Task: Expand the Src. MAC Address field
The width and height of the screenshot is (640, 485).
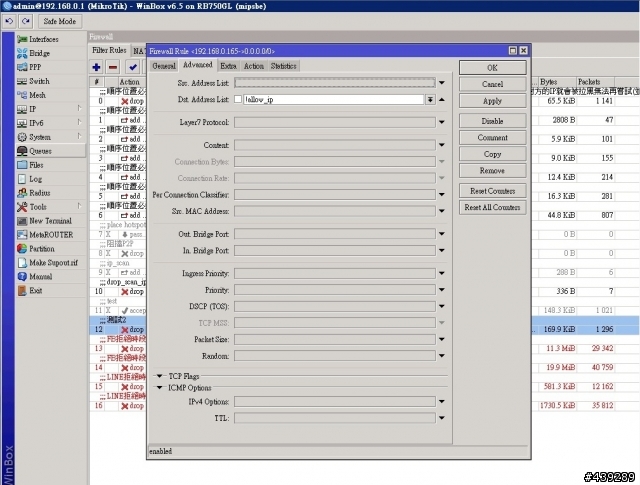Action: click(442, 211)
